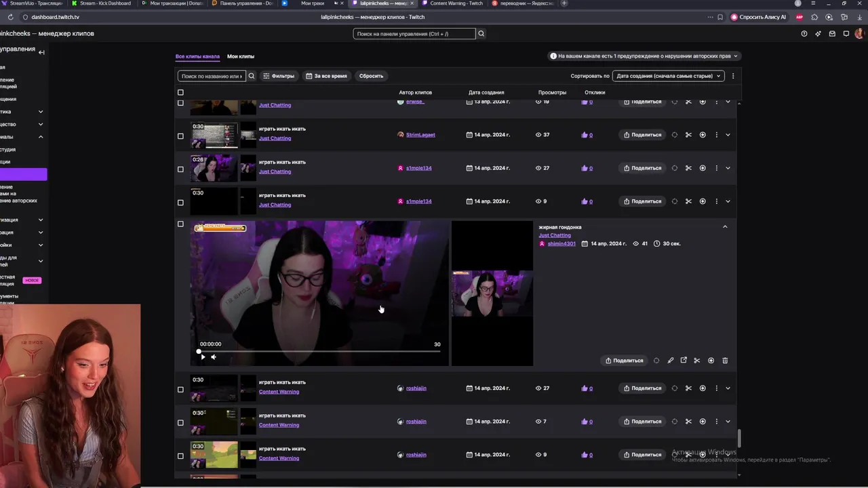Tick the checkbox for StrimLagaet's clip
The height and width of the screenshot is (488, 868).
[x=180, y=136]
